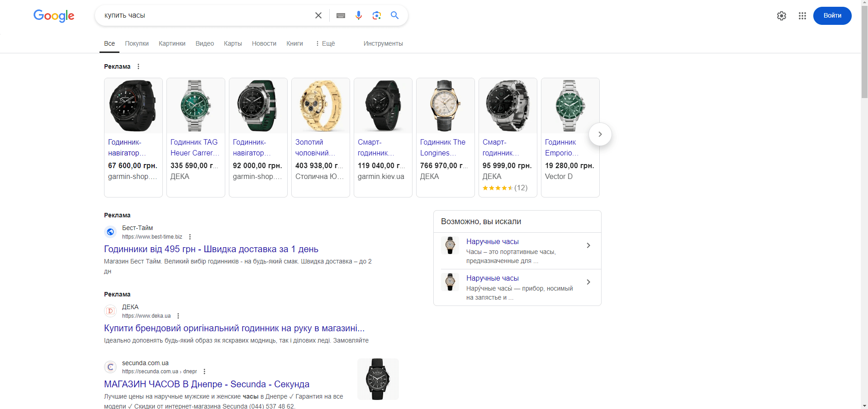Click star rating (12) on ДЕКА smartwatch
The height and width of the screenshot is (409, 868).
505,188
